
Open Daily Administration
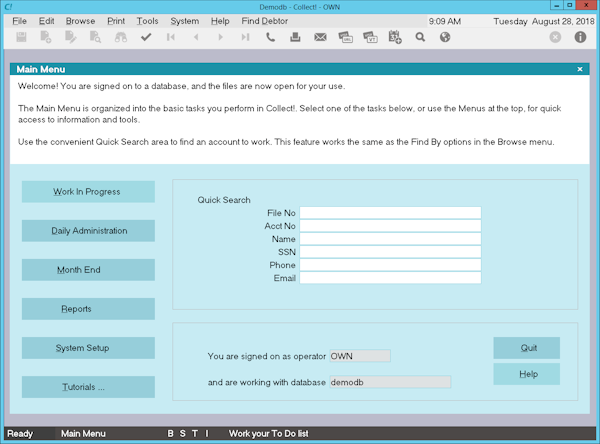[x=88, y=231]
